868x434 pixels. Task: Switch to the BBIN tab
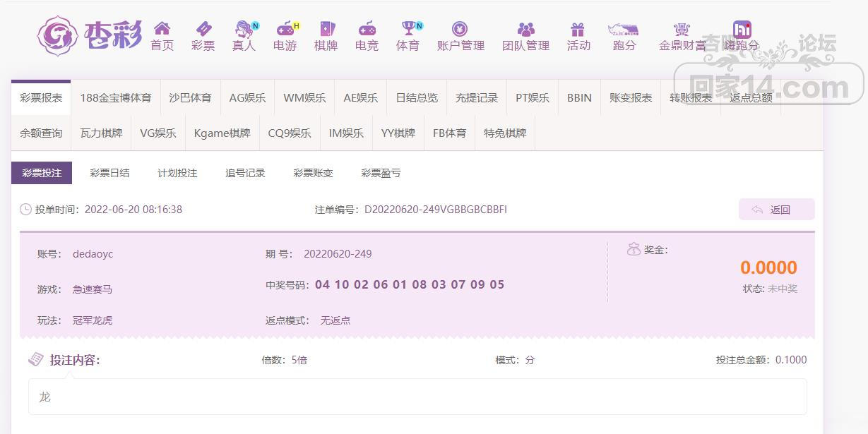point(579,98)
